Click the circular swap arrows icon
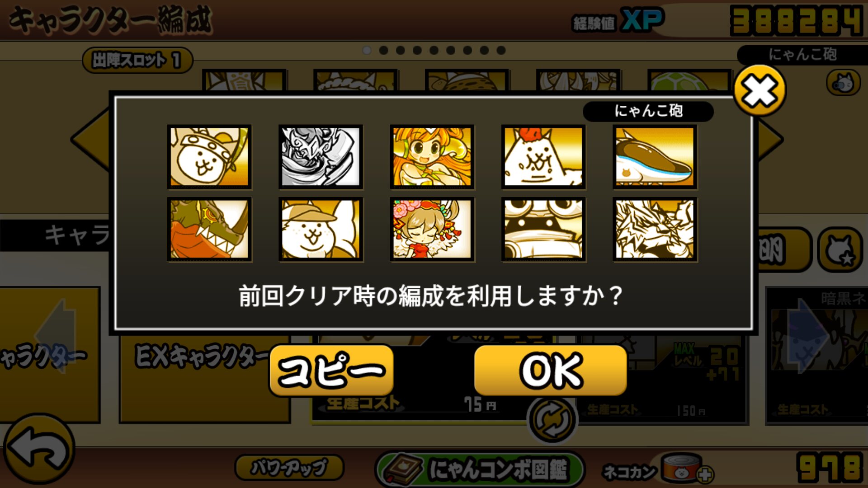 [552, 419]
